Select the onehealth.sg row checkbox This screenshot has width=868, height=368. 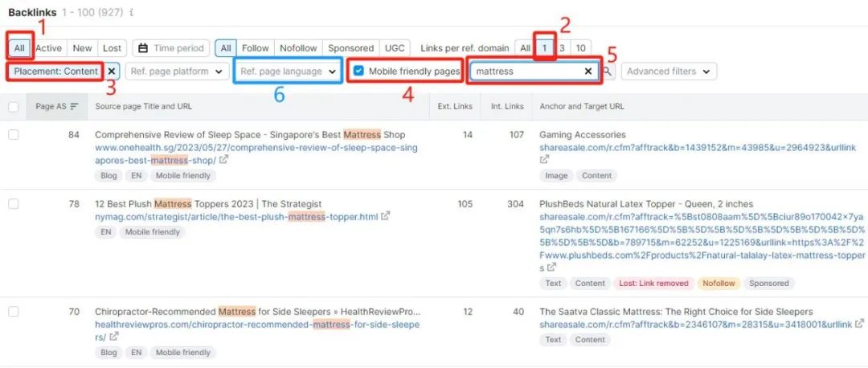click(x=14, y=135)
